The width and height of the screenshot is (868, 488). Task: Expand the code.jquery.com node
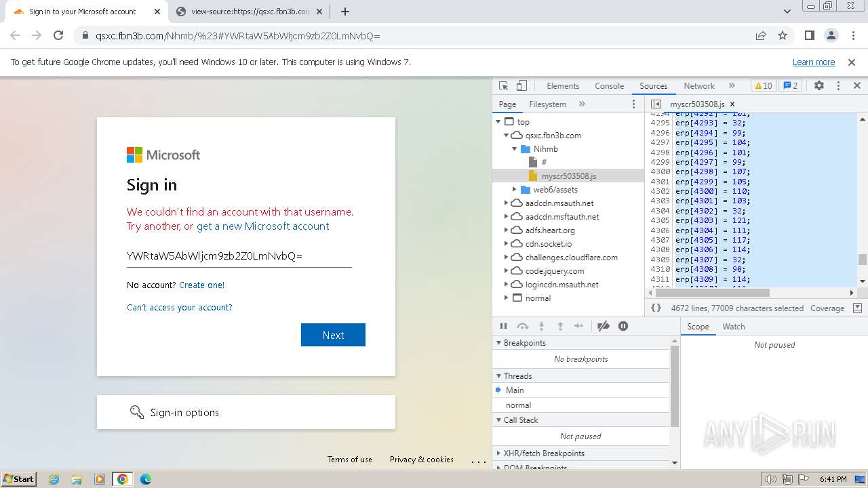(506, 271)
